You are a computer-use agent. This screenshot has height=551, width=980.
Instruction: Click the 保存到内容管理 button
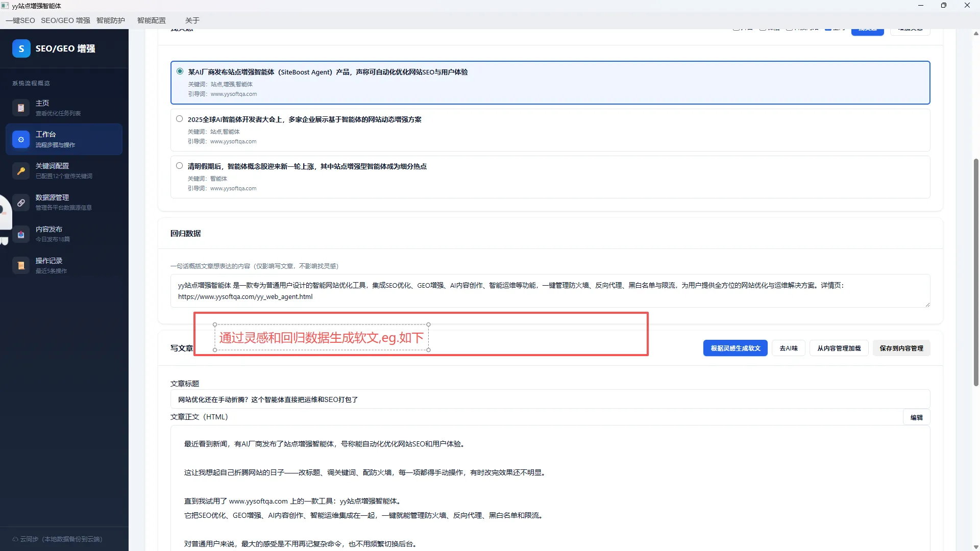pos(901,348)
